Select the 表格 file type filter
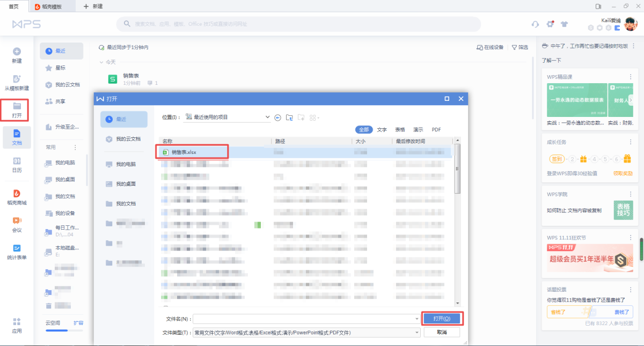Screen dimensions: 644x346 [x=400, y=130]
